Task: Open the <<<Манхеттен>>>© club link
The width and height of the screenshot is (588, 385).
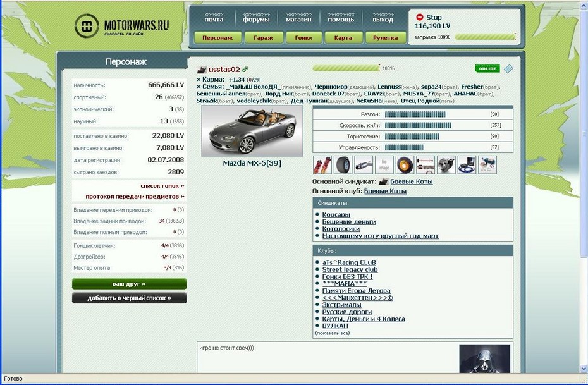Action: click(357, 298)
